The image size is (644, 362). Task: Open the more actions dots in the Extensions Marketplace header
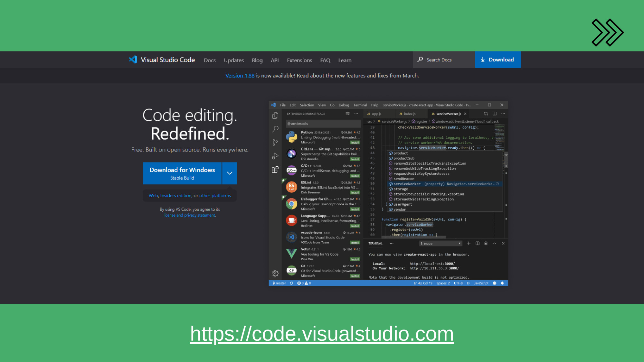tap(356, 114)
